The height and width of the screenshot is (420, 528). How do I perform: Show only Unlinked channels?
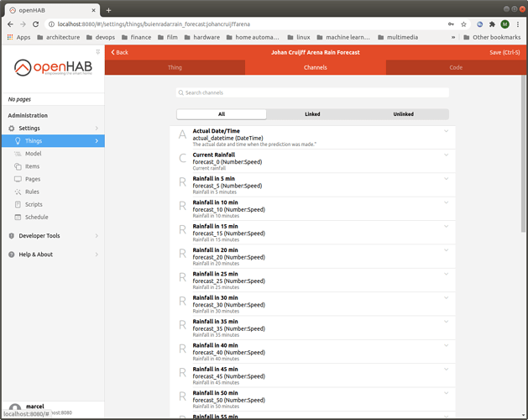[403, 114]
